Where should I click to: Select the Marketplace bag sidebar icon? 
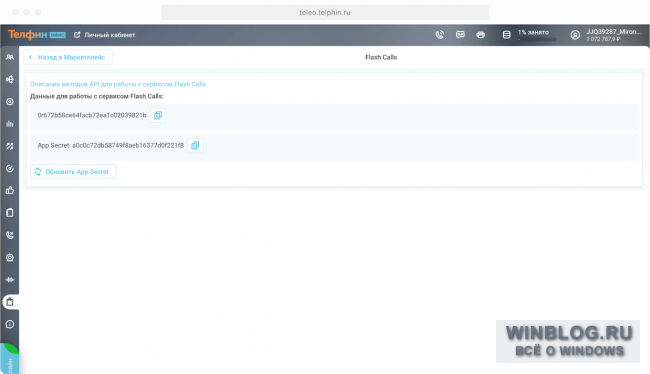coord(10,302)
